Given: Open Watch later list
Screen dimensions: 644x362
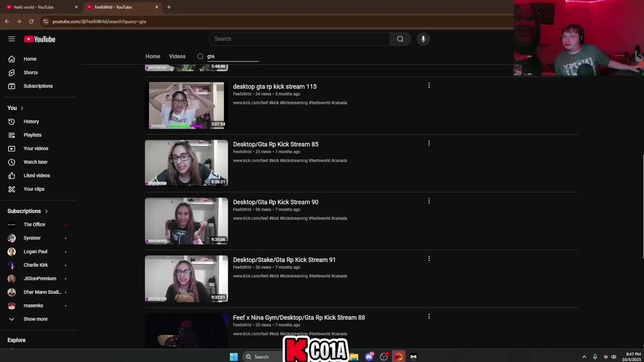Looking at the screenshot, I should point(39,162).
